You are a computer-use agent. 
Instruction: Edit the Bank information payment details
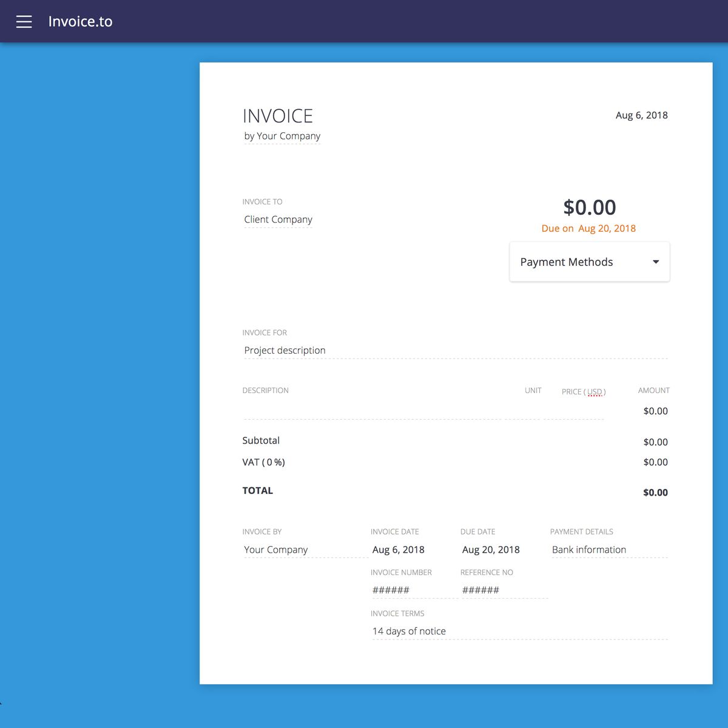click(x=588, y=550)
